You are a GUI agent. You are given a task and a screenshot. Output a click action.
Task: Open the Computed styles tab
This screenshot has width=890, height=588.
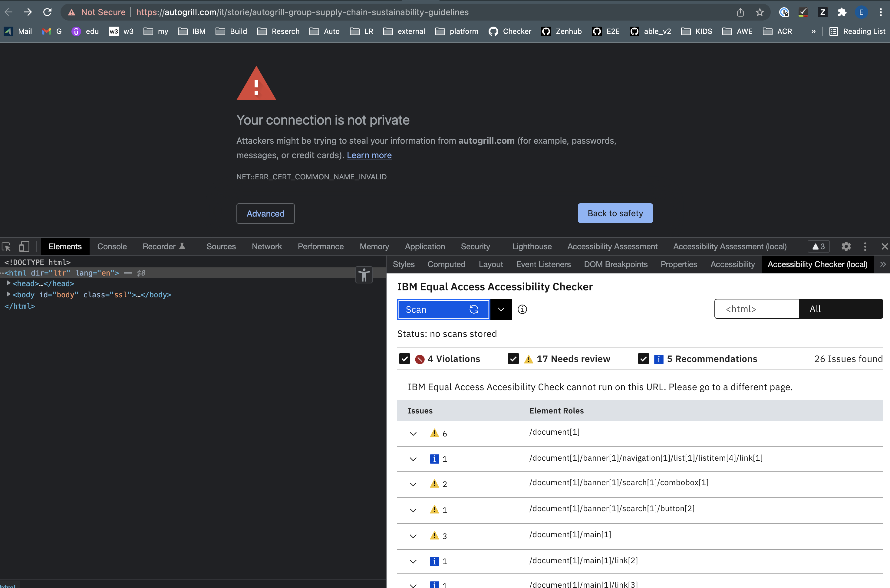446,264
